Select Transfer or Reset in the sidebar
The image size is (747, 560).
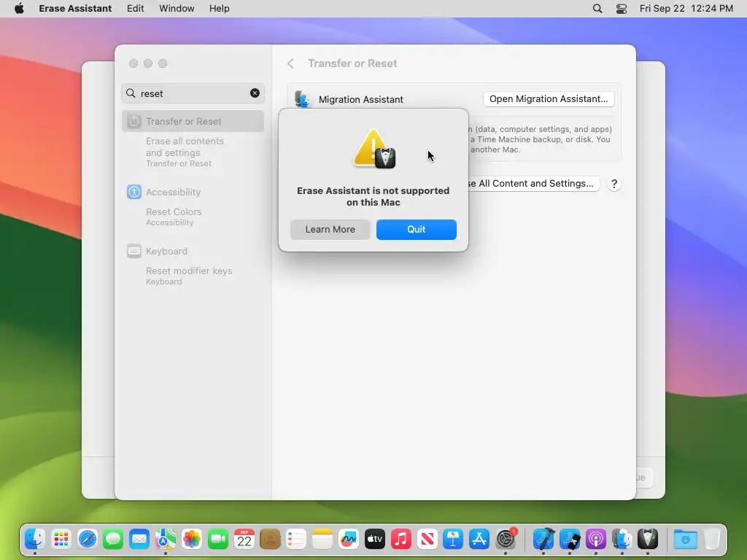(x=193, y=122)
